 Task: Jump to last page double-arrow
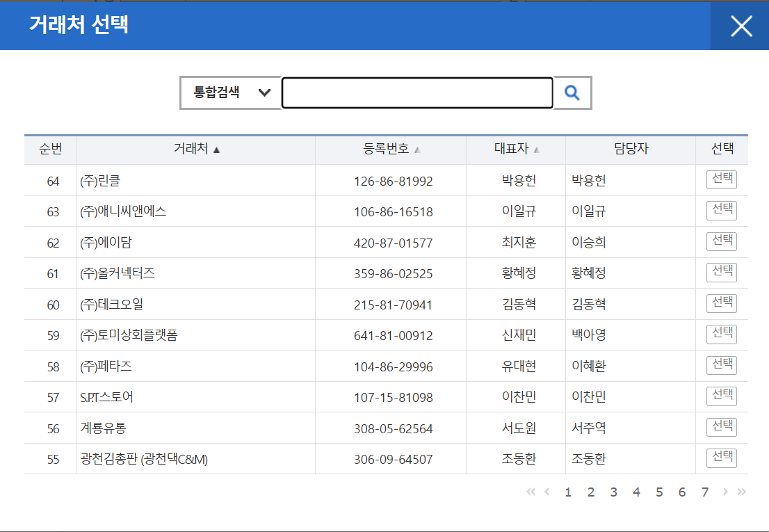pos(741,492)
